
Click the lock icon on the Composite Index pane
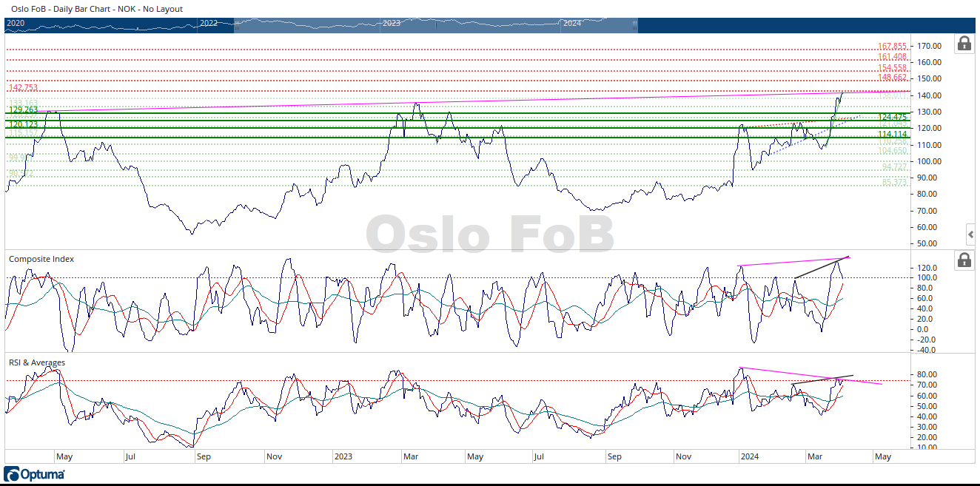[964, 260]
